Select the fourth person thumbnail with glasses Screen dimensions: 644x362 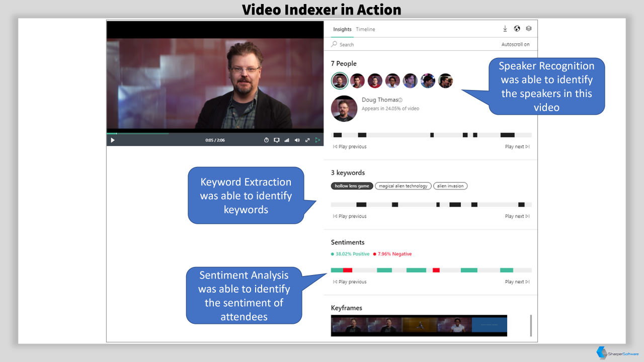[392, 80]
